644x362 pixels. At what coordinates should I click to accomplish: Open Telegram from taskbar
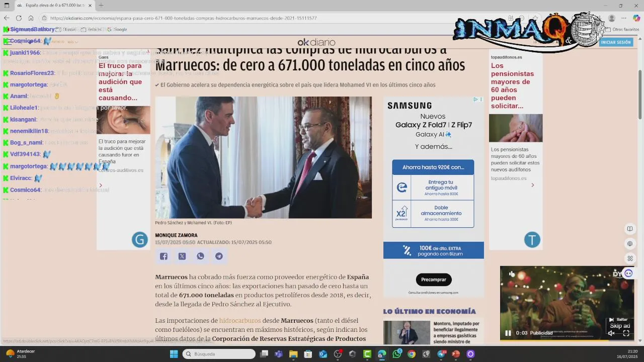[441, 354]
